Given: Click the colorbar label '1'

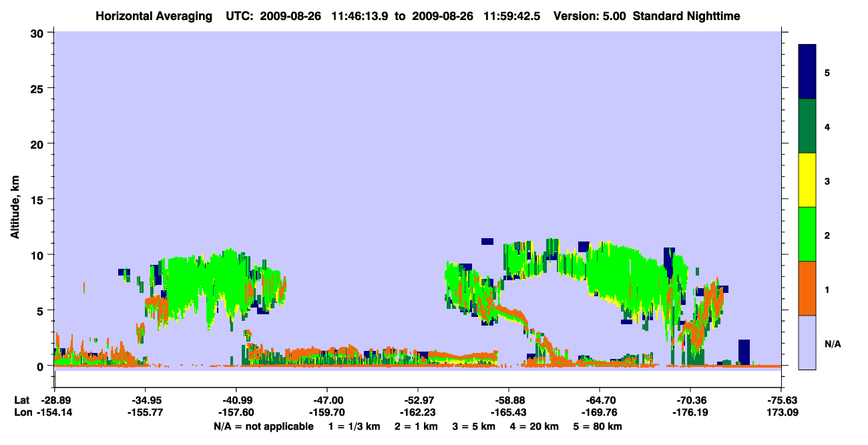Looking at the screenshot, I should (827, 289).
